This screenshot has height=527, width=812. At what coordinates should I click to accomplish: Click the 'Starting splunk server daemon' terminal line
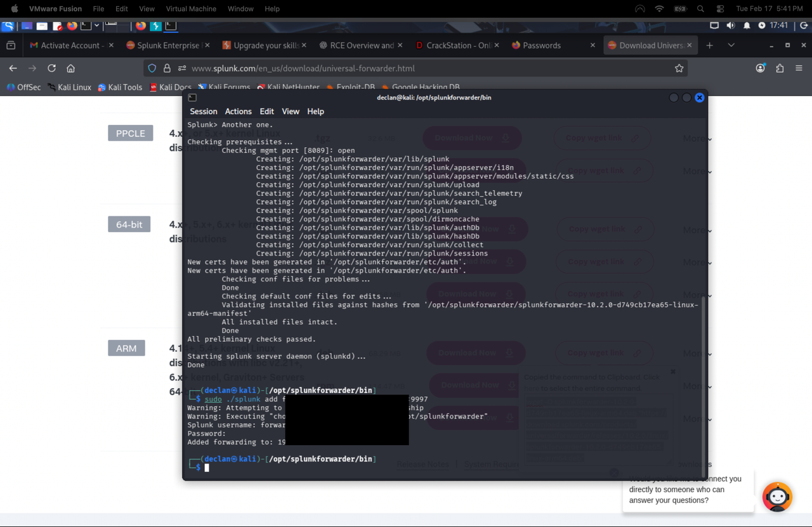click(x=277, y=356)
